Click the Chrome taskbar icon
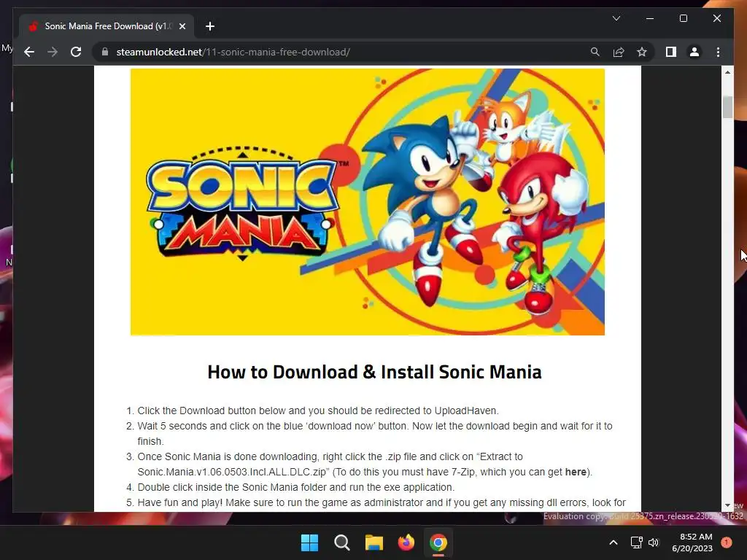Screen dimensions: 747x560 438,542
